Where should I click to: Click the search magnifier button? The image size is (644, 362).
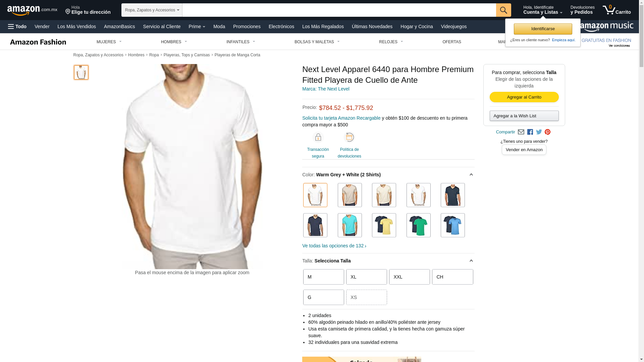pyautogui.click(x=503, y=10)
